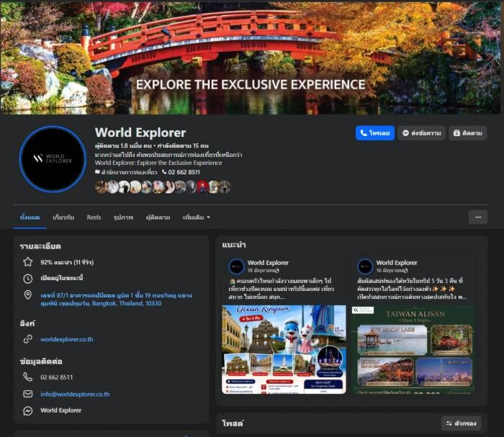Click the clock icon for opening hours
The image size is (504, 437).
28,279
